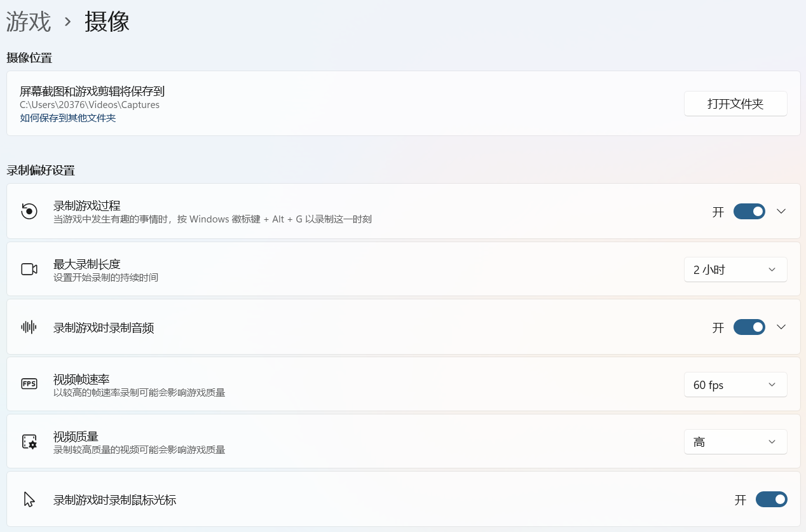Click the 最大录制长度 row title

coord(87,264)
